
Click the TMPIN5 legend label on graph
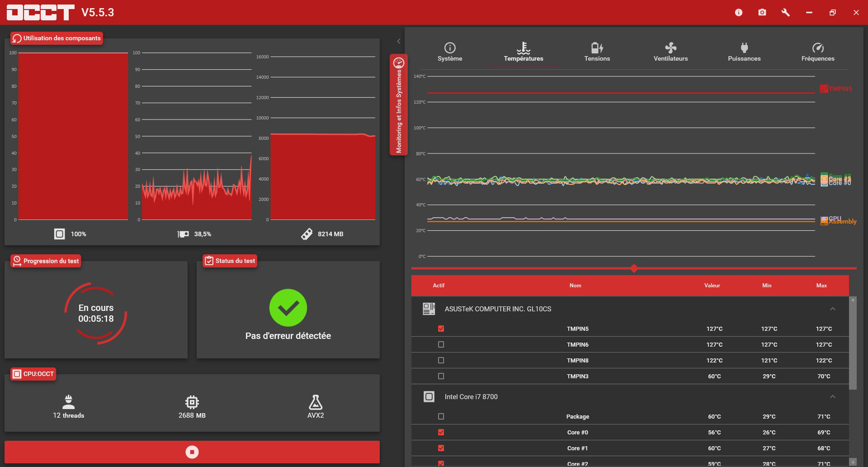(840, 89)
